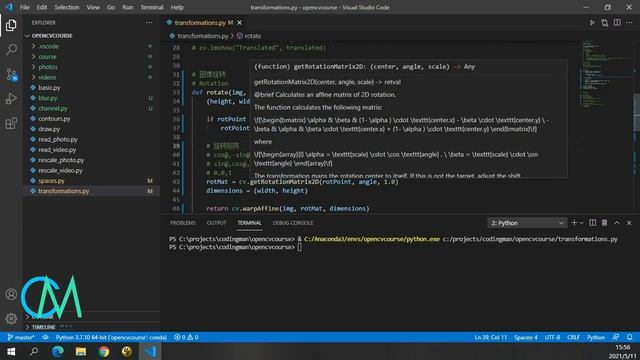Click the errors and warnings counter
The height and width of the screenshot is (360, 640).
click(x=186, y=337)
